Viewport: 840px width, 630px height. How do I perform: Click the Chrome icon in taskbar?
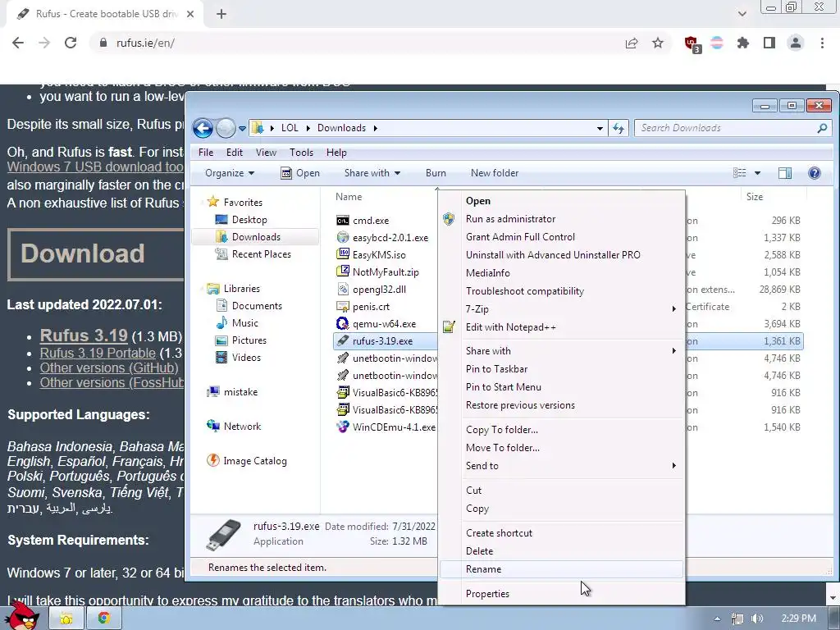[x=103, y=619]
